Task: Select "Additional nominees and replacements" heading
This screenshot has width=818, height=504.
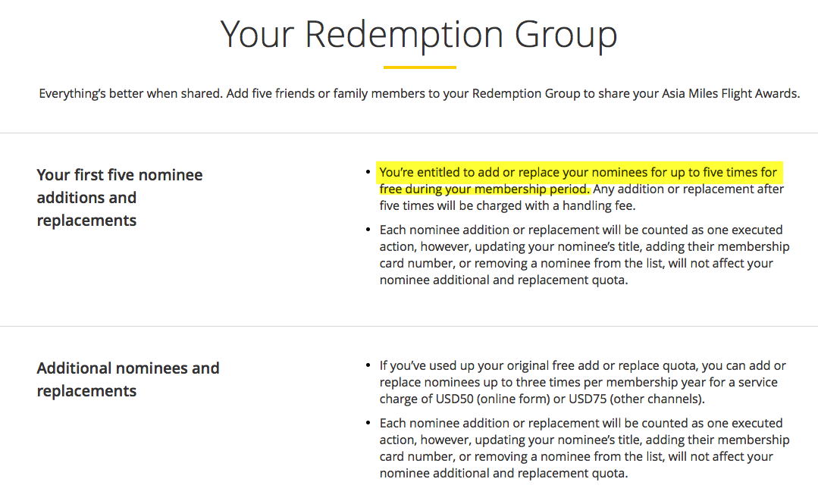Action: point(128,379)
